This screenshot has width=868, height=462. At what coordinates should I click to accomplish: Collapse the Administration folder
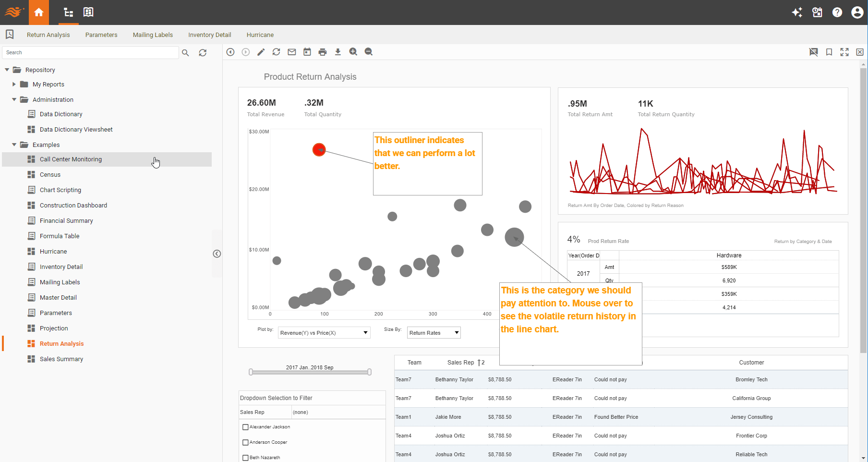[x=14, y=99]
